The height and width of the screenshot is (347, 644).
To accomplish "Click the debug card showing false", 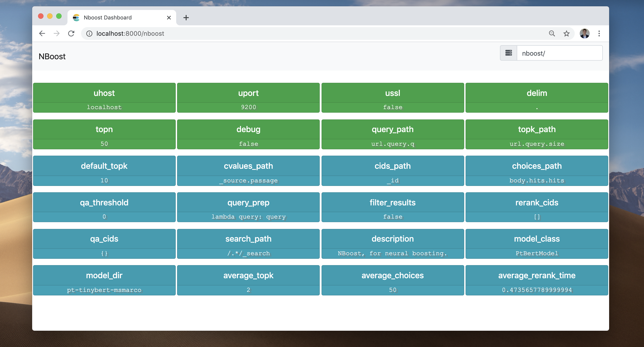I will 248,134.
